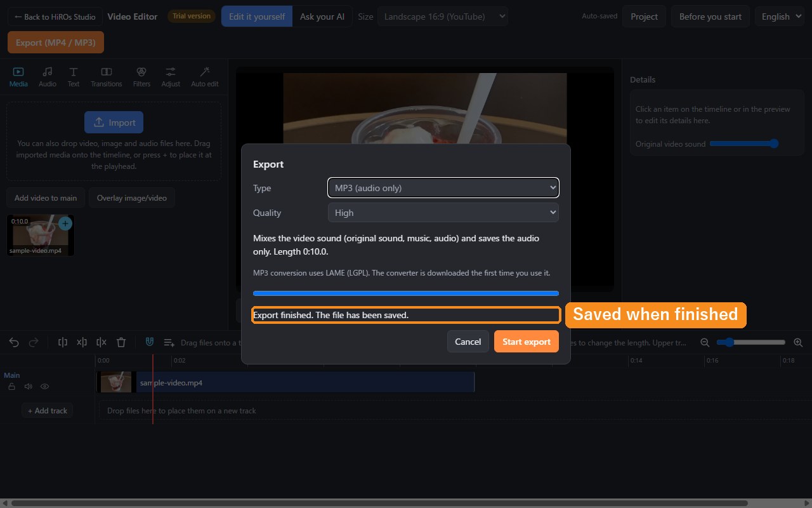Click Start export in the dialog

(x=527, y=342)
